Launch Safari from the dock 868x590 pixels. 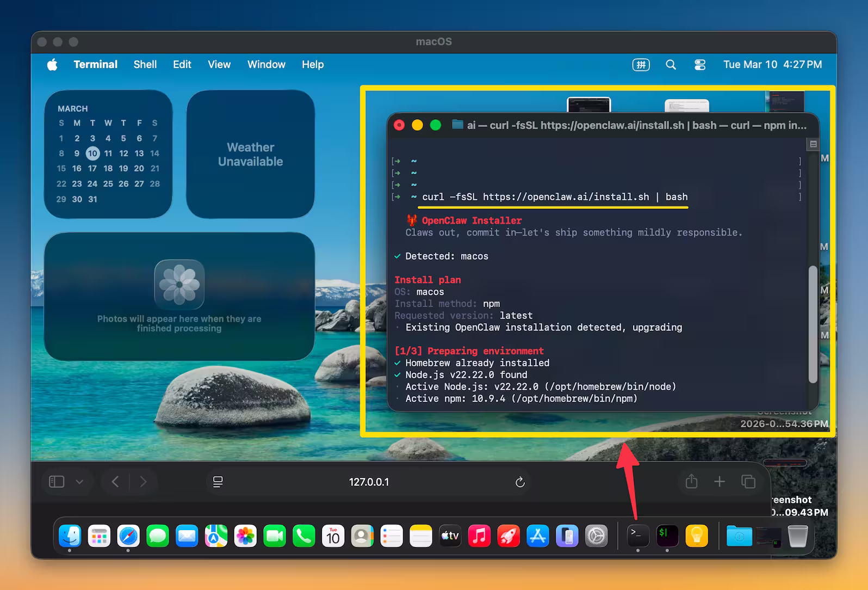coord(128,536)
